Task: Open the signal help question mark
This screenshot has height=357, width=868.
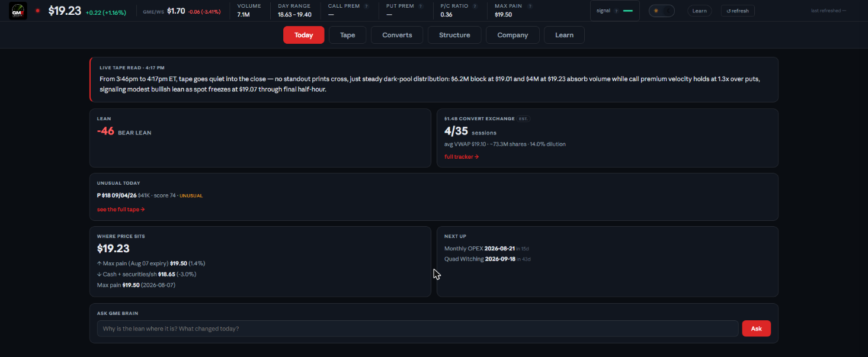Action: (x=617, y=11)
